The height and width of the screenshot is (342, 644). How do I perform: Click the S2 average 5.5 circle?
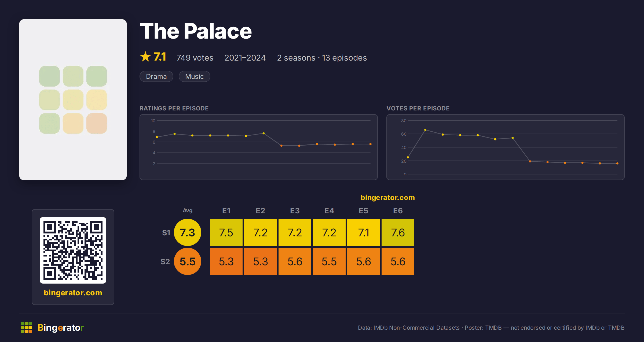188,261
